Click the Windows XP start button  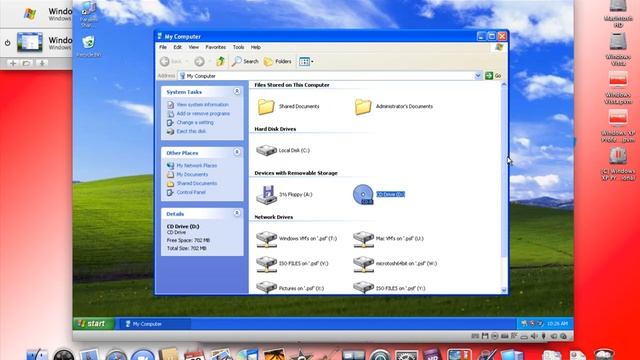click(94, 324)
